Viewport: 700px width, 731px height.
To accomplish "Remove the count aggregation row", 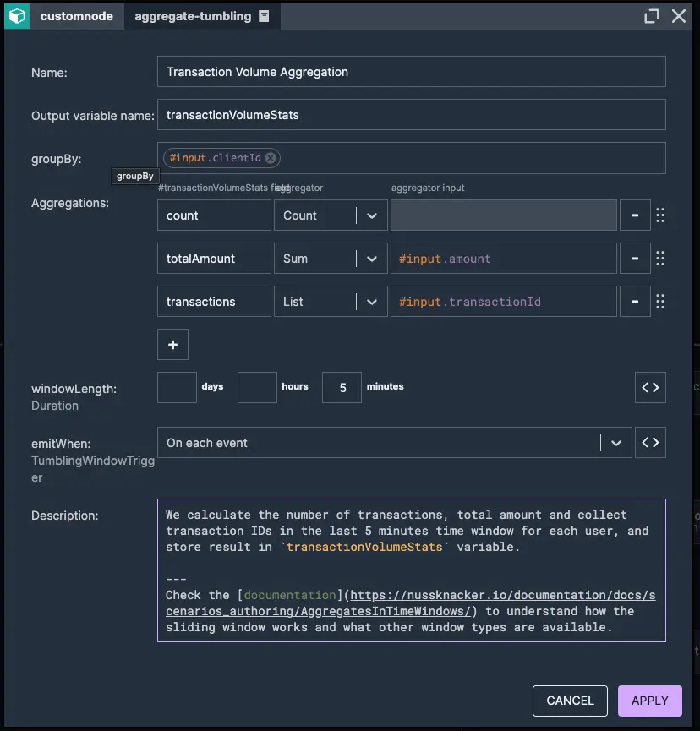I will coord(635,215).
